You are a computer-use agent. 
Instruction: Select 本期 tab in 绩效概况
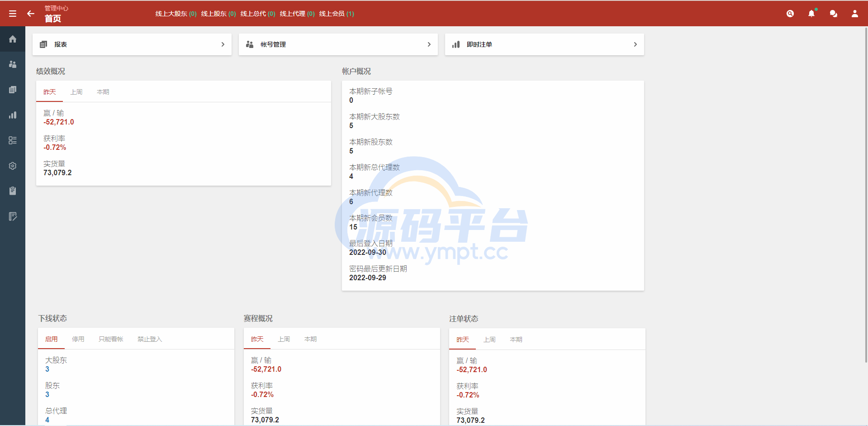(x=103, y=92)
